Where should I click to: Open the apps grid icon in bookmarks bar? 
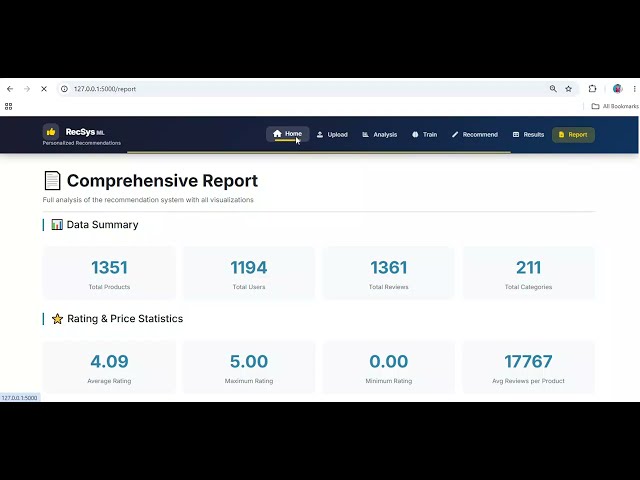9,107
